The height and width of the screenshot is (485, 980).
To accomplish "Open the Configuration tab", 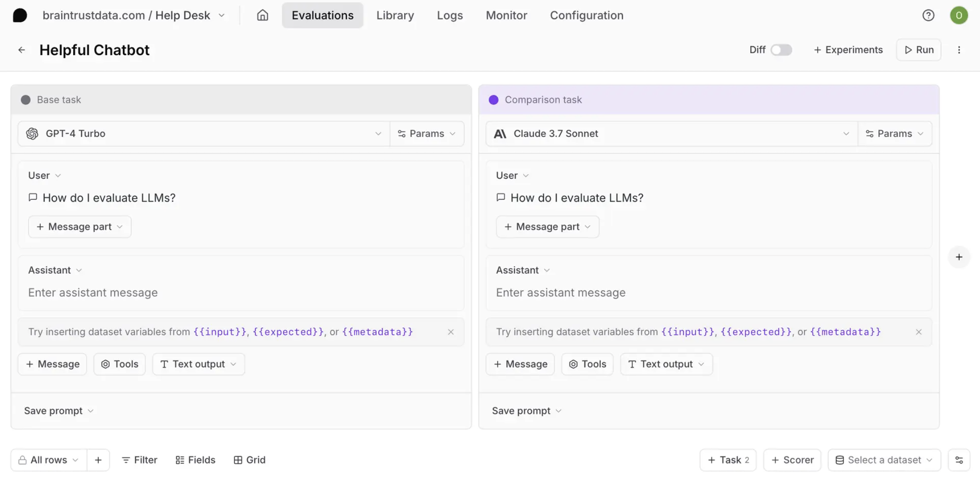I will tap(586, 15).
